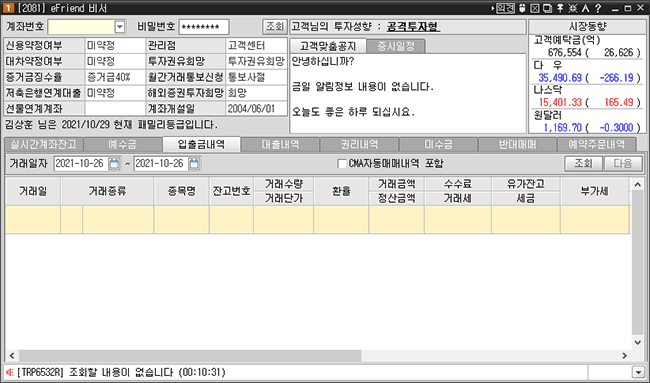This screenshot has width=650, height=383.
Task: Click the boxed X icon in title bar
Action: (x=535, y=8)
